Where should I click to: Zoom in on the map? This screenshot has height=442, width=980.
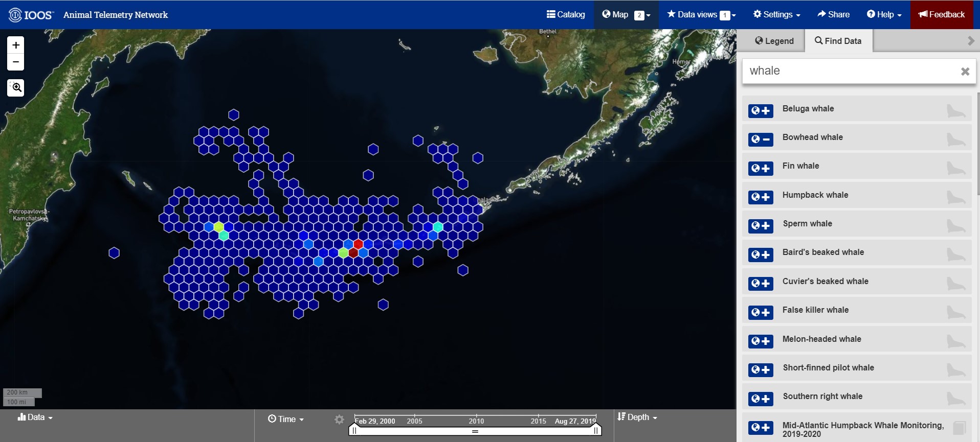point(16,45)
